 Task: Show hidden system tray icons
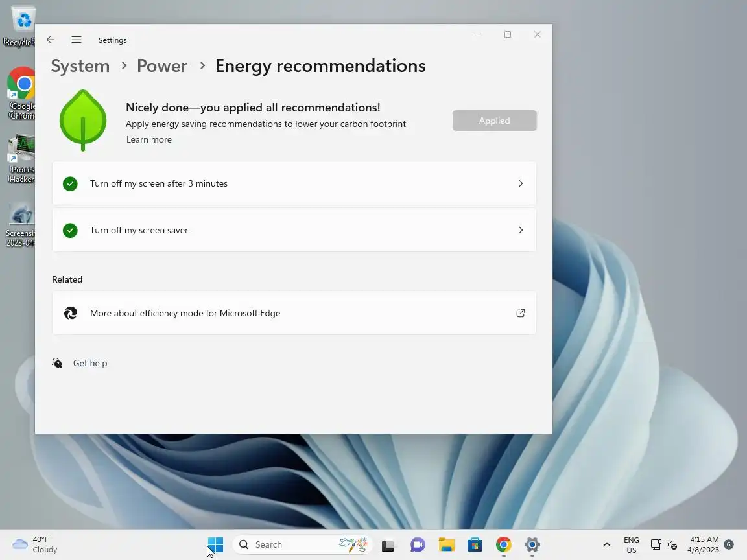[606, 544]
